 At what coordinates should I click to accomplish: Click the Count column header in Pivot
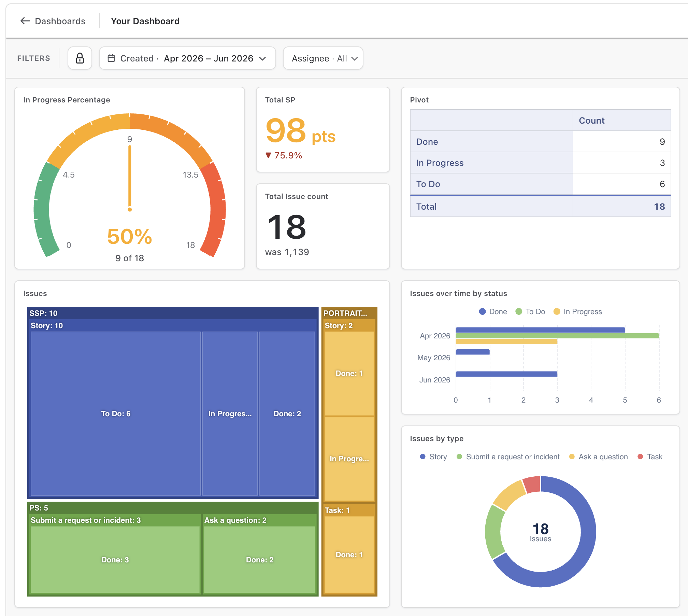pyautogui.click(x=622, y=121)
